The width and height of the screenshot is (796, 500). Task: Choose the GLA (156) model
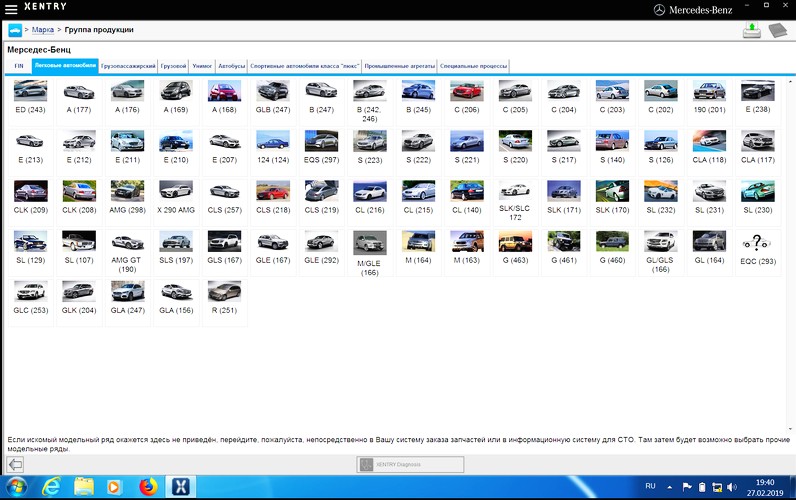pyautogui.click(x=176, y=301)
